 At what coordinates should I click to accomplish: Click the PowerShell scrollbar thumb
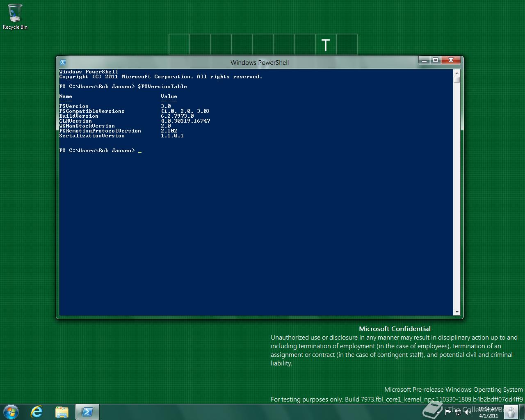[x=457, y=80]
